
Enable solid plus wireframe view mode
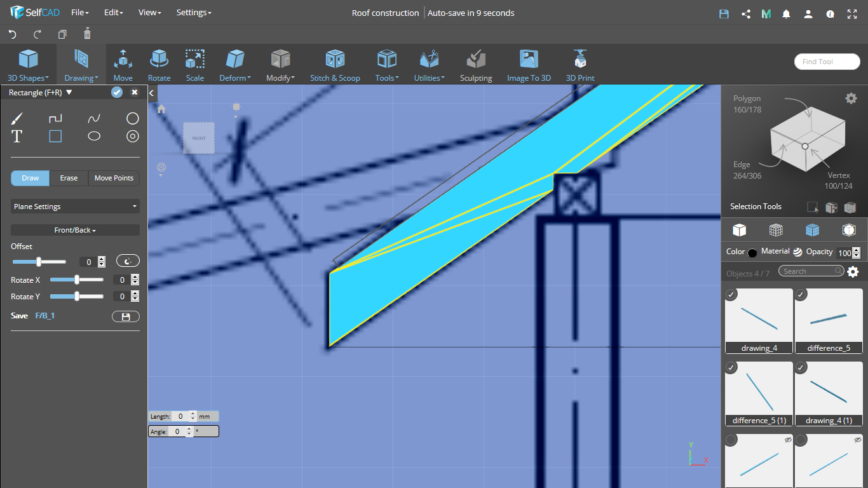pyautogui.click(x=812, y=230)
